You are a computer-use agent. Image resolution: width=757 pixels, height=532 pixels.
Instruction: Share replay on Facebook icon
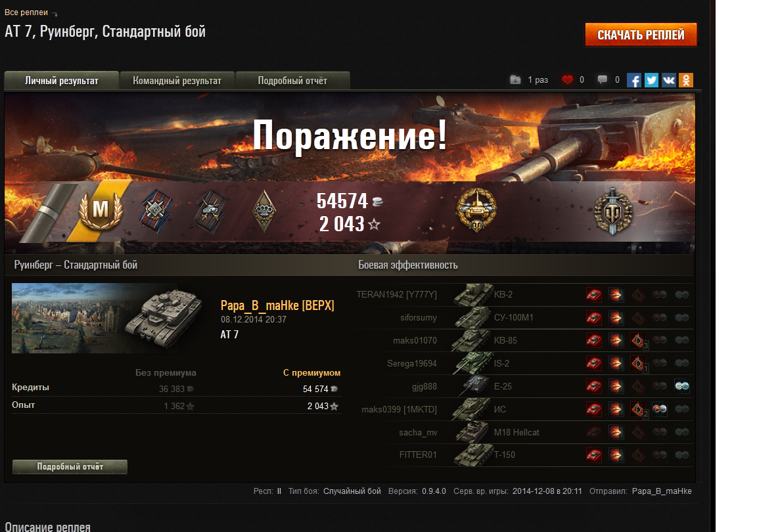click(x=634, y=80)
